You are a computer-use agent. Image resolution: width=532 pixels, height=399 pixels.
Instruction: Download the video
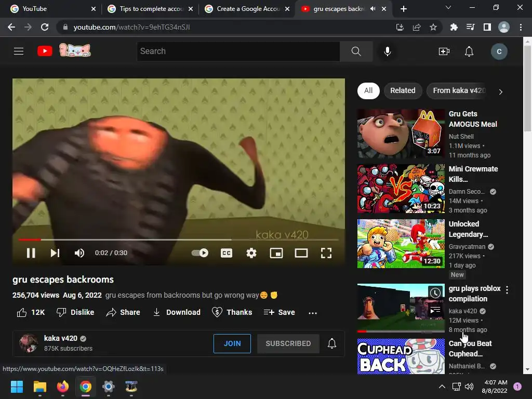pos(177,312)
